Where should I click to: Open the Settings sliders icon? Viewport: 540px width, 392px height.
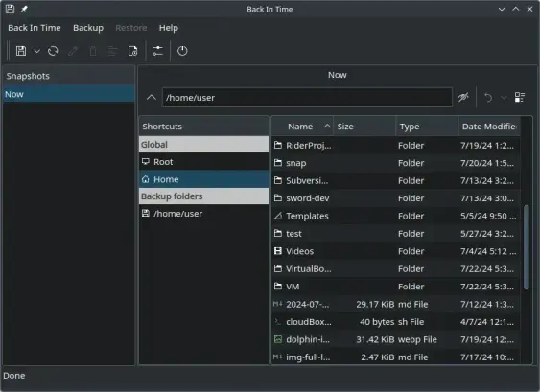pos(157,51)
